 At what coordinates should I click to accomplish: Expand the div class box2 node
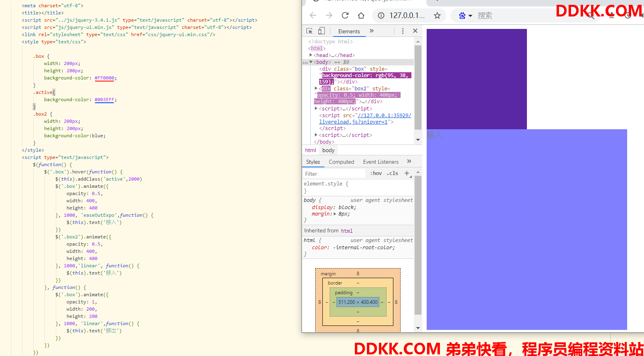click(316, 88)
